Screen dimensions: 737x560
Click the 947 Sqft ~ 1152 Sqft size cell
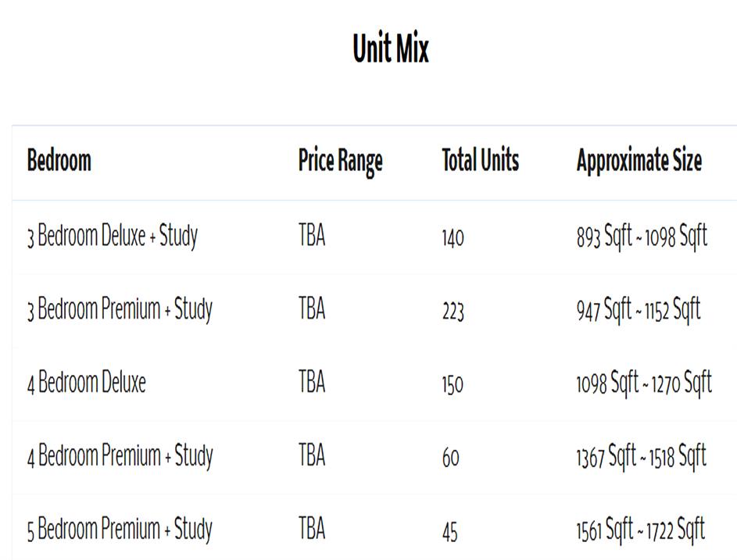[639, 309]
